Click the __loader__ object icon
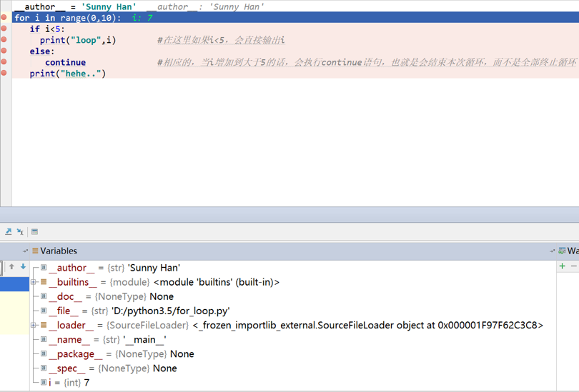579x392 pixels. 44,325
